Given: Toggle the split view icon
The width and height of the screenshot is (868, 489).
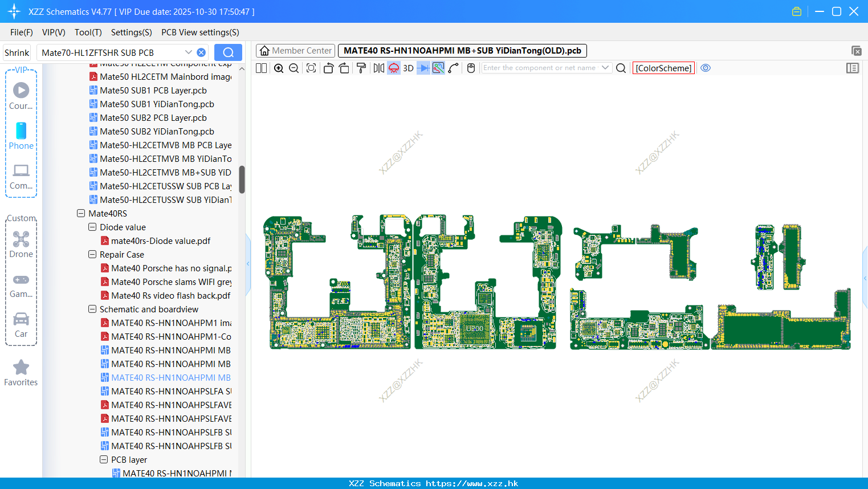Looking at the screenshot, I should point(262,68).
